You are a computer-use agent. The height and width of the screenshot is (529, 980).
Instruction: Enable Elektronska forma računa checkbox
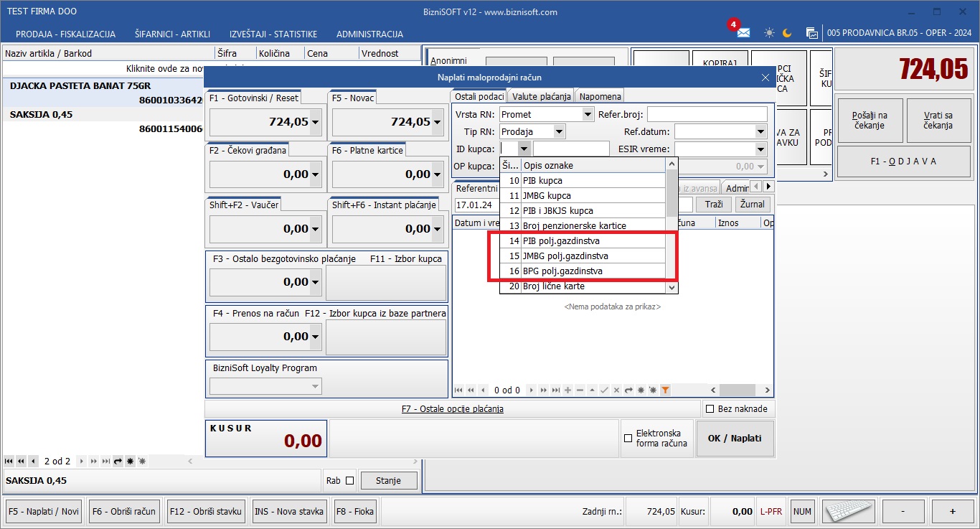pos(628,438)
